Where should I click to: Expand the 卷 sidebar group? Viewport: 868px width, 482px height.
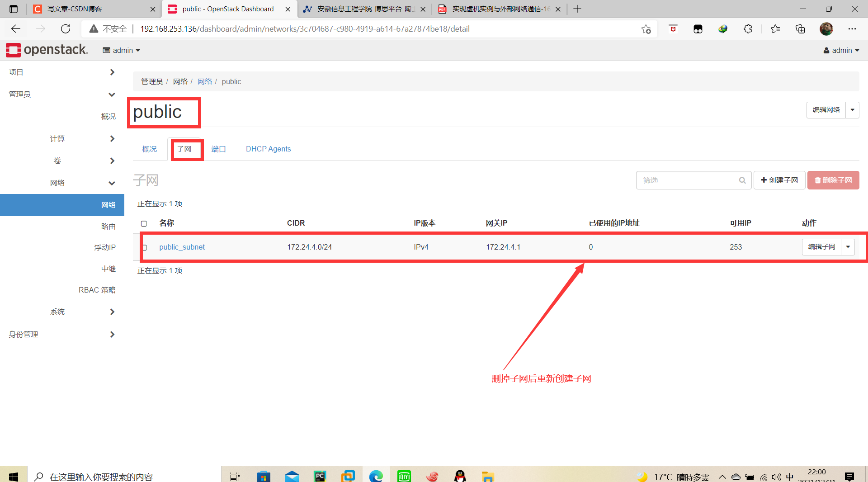click(x=62, y=161)
